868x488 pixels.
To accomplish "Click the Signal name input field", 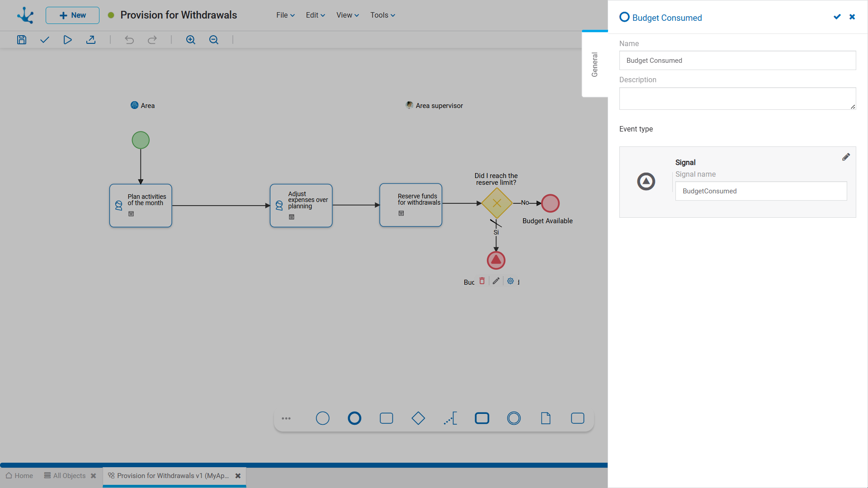I will click(761, 191).
